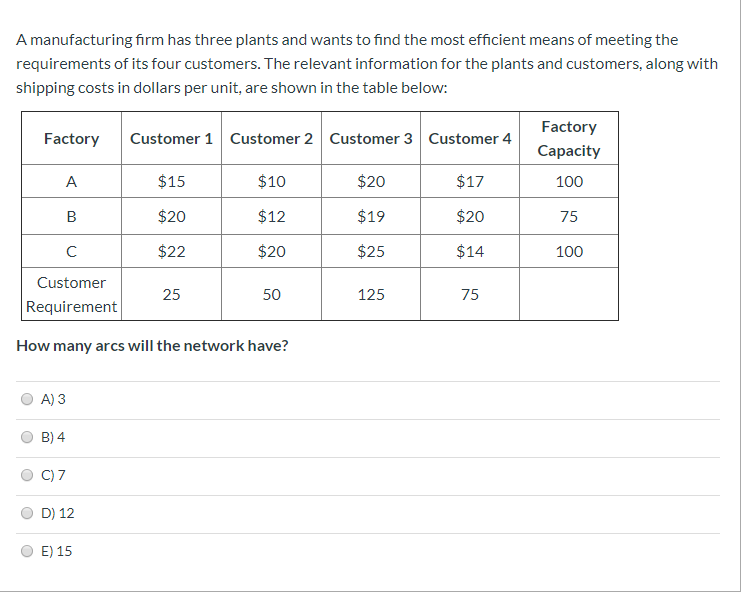Select radio button for answer C) 7
This screenshot has width=744, height=614.
point(28,475)
